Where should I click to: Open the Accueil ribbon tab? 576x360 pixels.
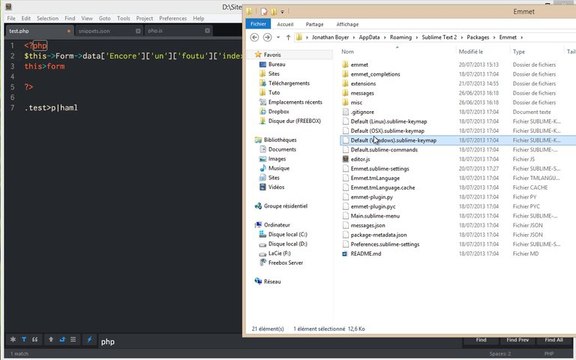coord(285,24)
